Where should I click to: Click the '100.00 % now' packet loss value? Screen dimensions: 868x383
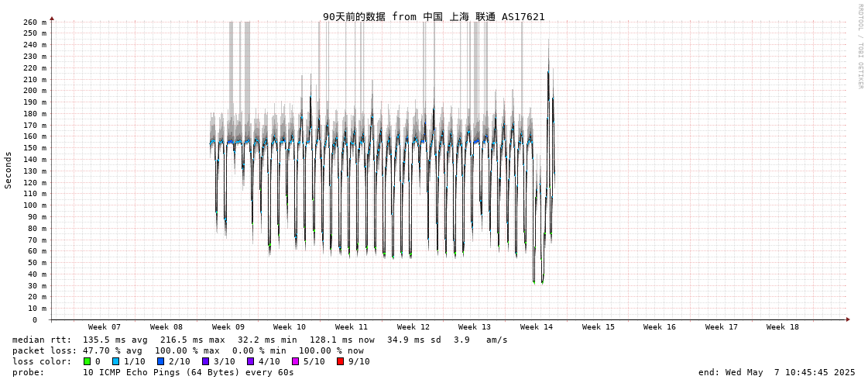click(331, 351)
